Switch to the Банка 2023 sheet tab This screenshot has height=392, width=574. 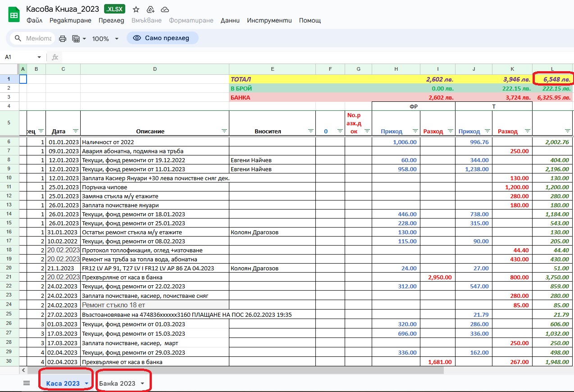tap(117, 383)
